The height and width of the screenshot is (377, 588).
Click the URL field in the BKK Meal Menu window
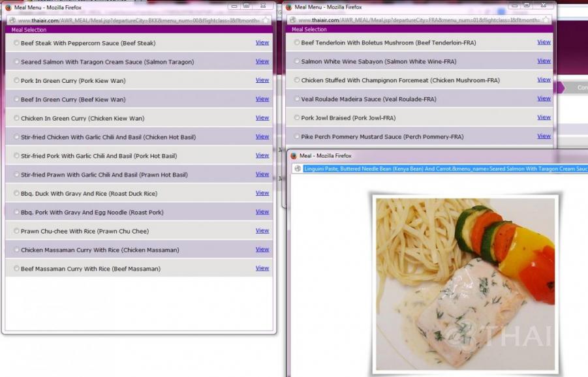pyautogui.click(x=137, y=20)
